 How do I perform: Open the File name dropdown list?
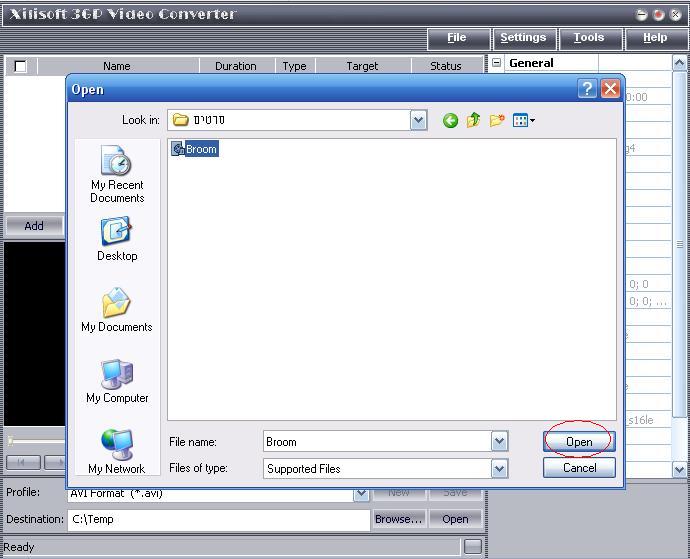point(499,441)
